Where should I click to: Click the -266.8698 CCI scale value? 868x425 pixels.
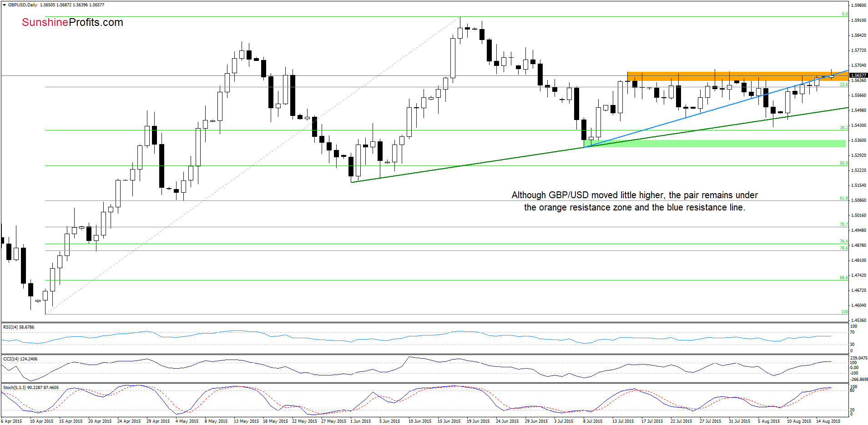point(859,380)
